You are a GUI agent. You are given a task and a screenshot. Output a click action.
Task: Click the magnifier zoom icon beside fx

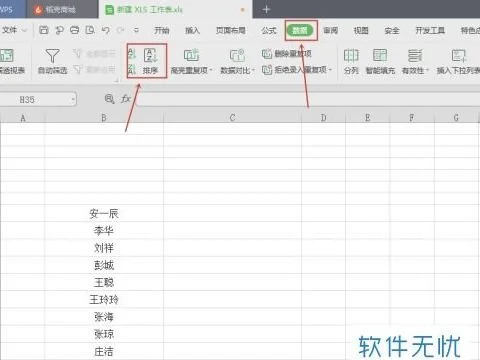(x=109, y=99)
